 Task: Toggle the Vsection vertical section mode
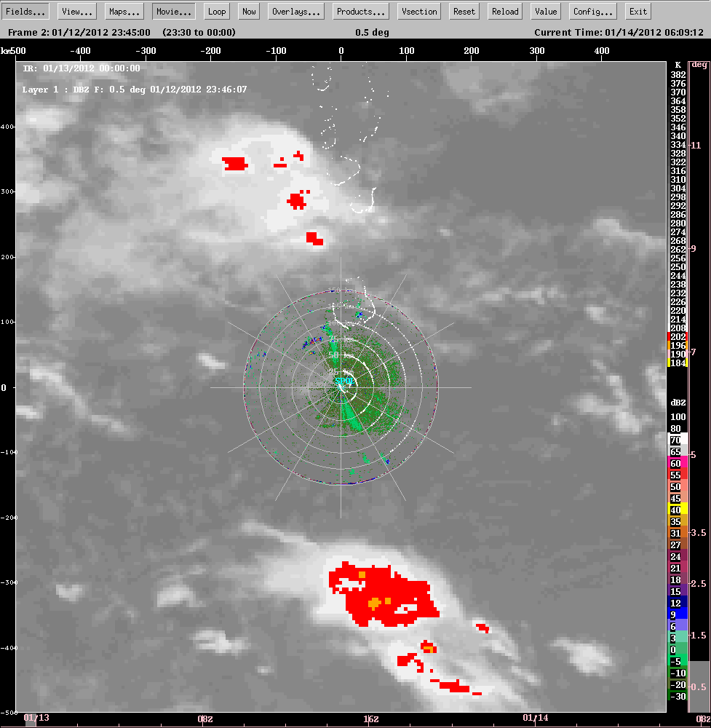(x=420, y=12)
